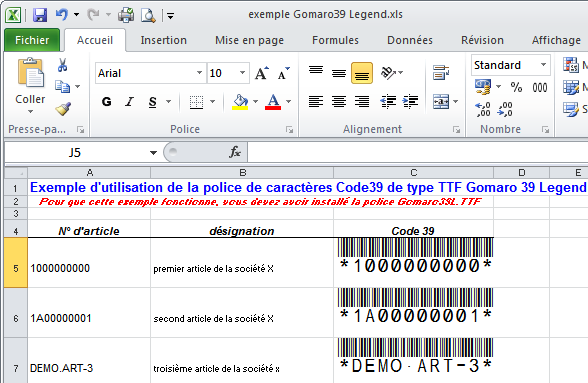Image resolution: width=588 pixels, height=383 pixels.
Task: Click the wrap text icon
Action: point(441,72)
